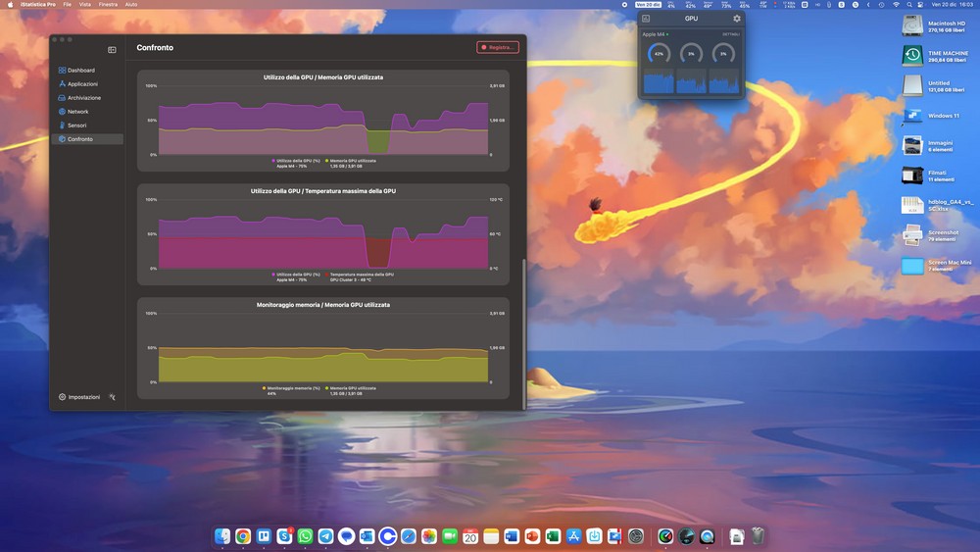Image resolution: width=980 pixels, height=552 pixels.
Task: Open the Vista menu in menu bar
Action: [x=84, y=5]
